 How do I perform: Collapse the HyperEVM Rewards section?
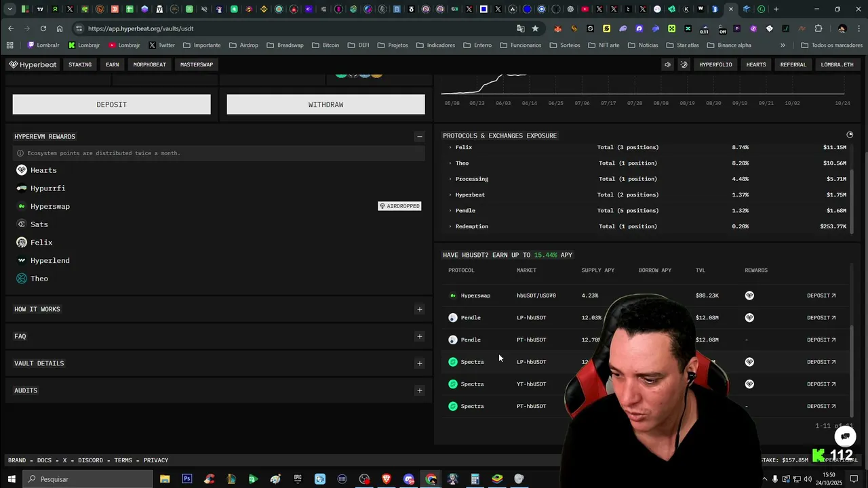pos(419,136)
